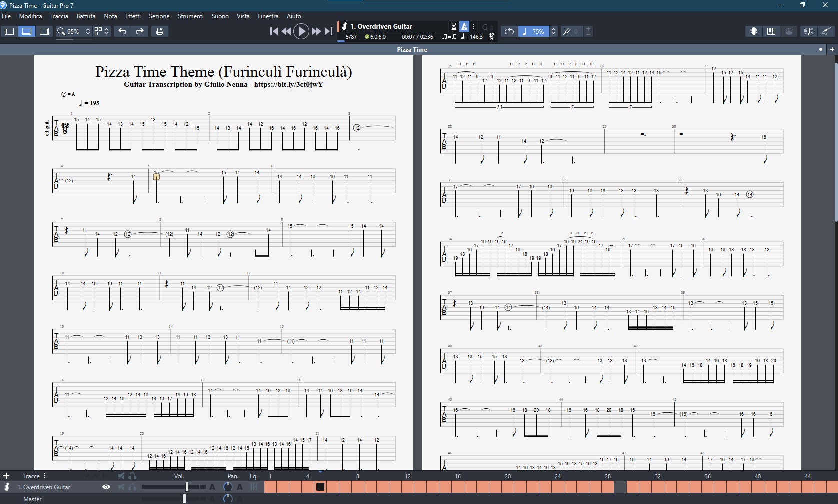Jump to last bar
The image size is (838, 504).
point(328,31)
